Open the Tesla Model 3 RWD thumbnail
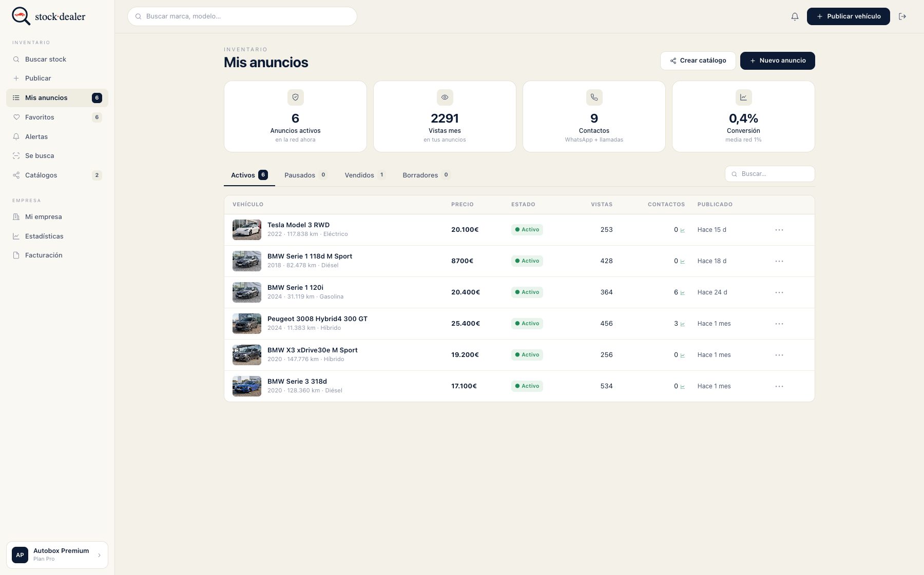Screen dimensions: 924x575 [247, 230]
